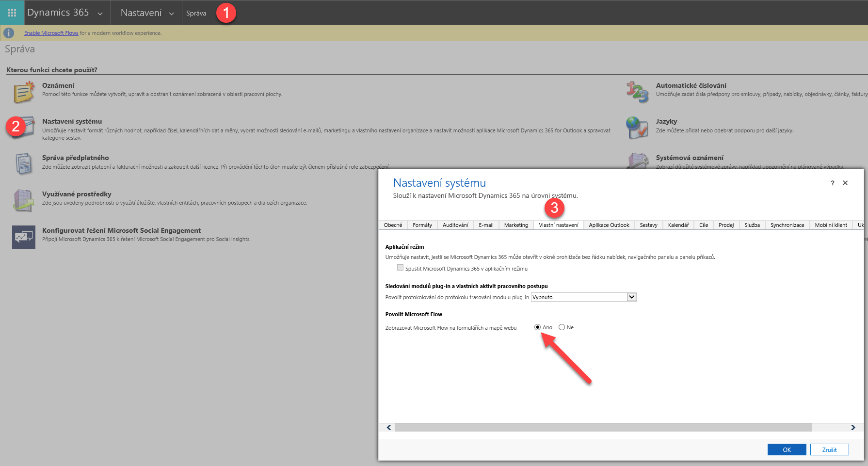
Task: Select the Vlastní nastavení tab
Action: point(559,225)
